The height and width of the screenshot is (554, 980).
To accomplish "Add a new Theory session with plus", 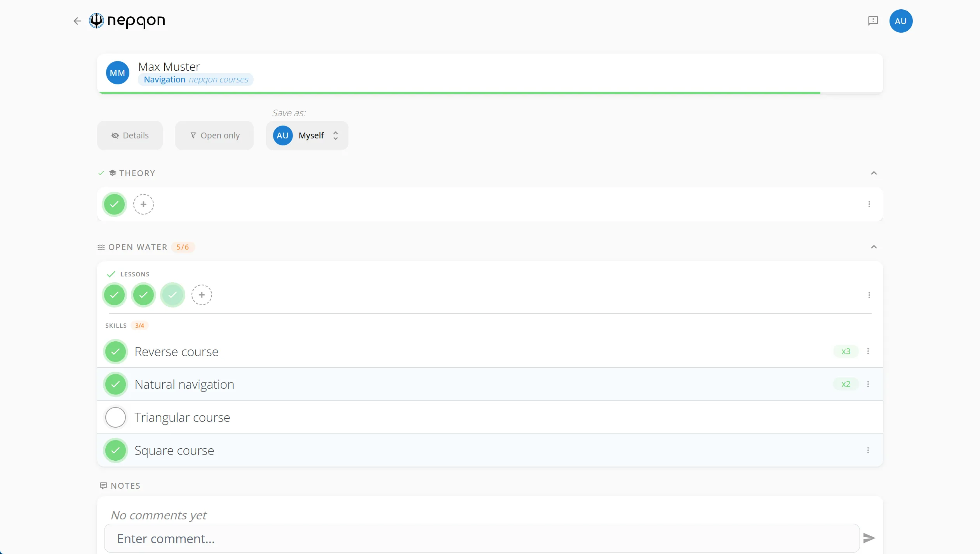I will click(x=143, y=204).
